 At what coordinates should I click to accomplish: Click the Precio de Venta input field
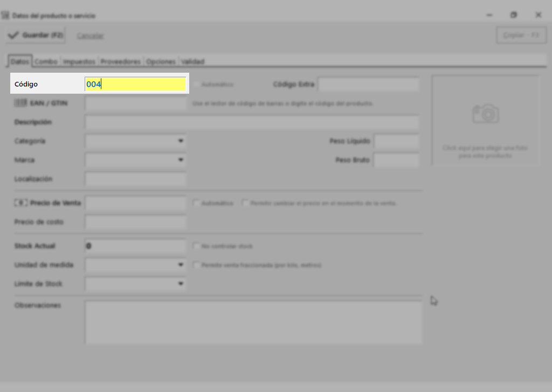coord(135,203)
